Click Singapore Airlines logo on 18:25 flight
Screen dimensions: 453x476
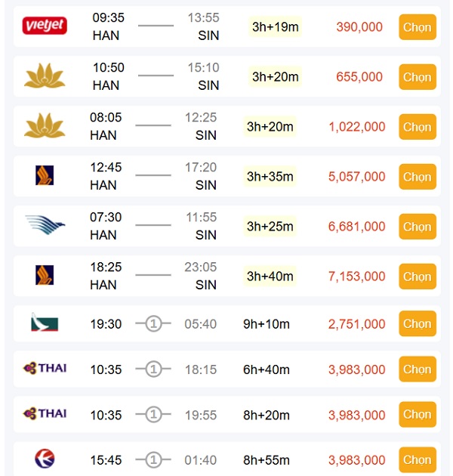pyautogui.click(x=45, y=276)
